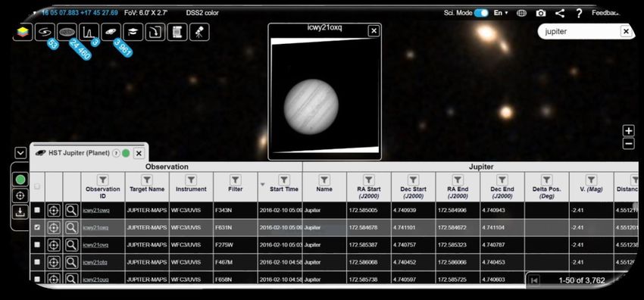Viewport: 644px width, 300px height.
Task: Collapse the results panel with chevron
Action: pyautogui.click(x=20, y=153)
